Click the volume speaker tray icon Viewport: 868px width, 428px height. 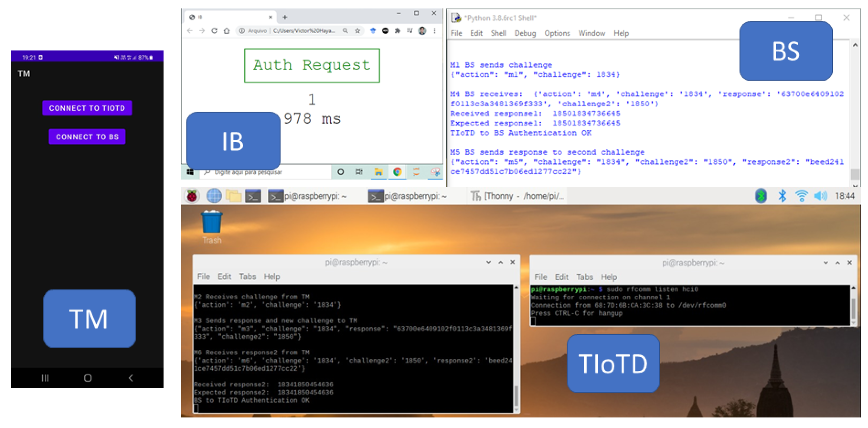point(820,196)
